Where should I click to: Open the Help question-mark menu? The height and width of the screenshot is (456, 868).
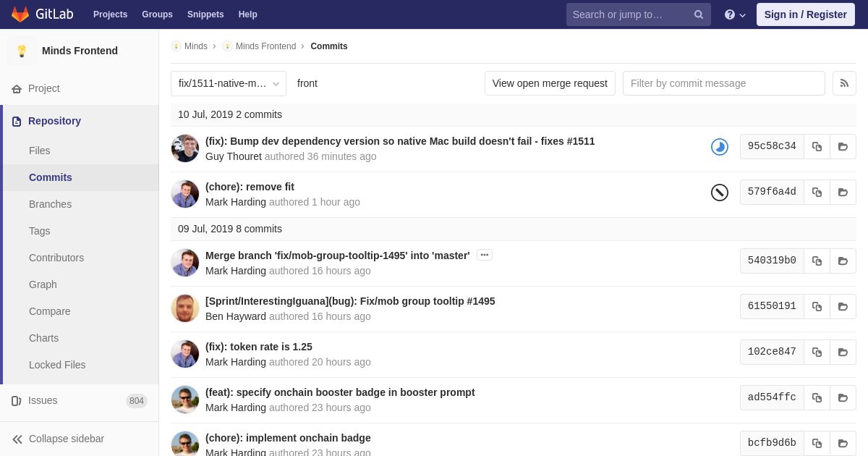(x=735, y=14)
